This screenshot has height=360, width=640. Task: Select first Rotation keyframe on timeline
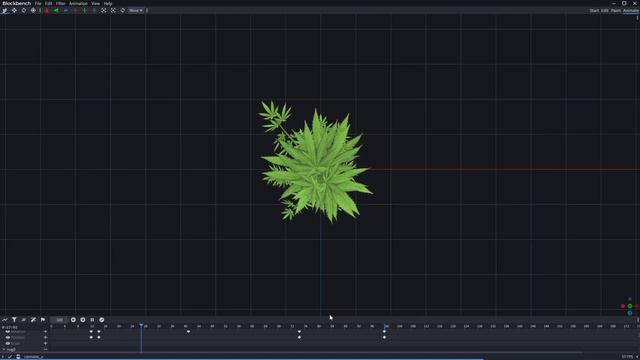pyautogui.click(x=91, y=331)
